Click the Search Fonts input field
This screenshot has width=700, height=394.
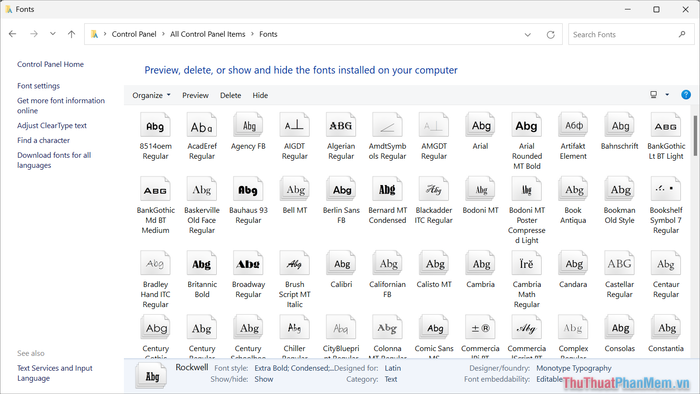click(x=625, y=34)
